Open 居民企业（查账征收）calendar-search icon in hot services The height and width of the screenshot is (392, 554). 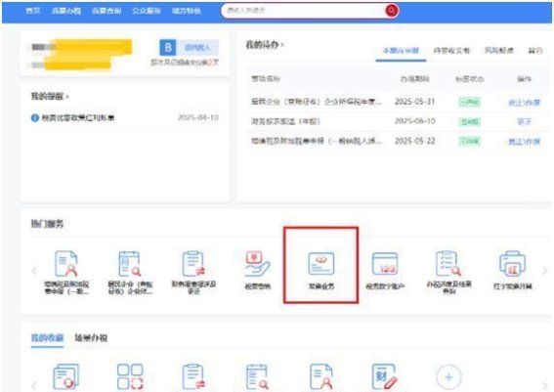point(130,264)
